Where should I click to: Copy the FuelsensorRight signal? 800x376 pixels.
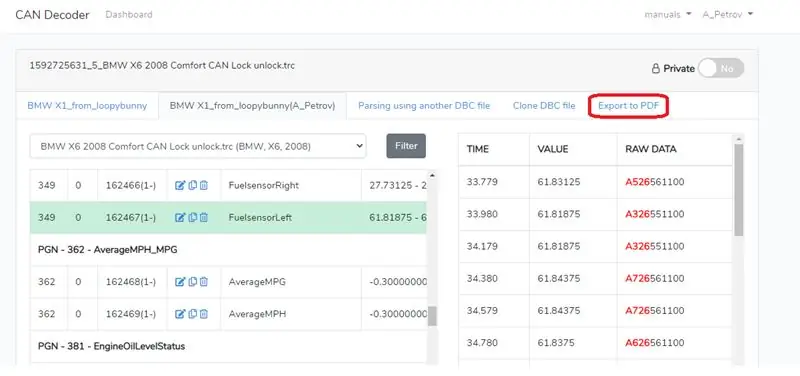[x=192, y=186]
